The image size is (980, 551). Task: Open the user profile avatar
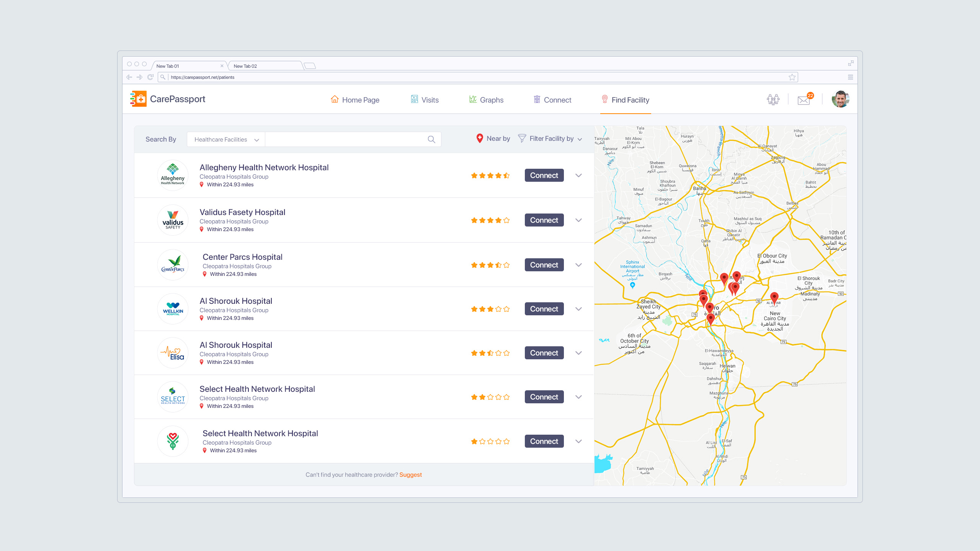point(840,99)
